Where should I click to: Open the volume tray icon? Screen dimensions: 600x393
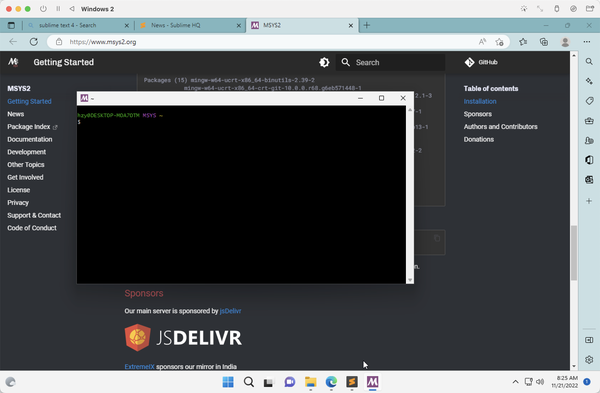tap(540, 382)
